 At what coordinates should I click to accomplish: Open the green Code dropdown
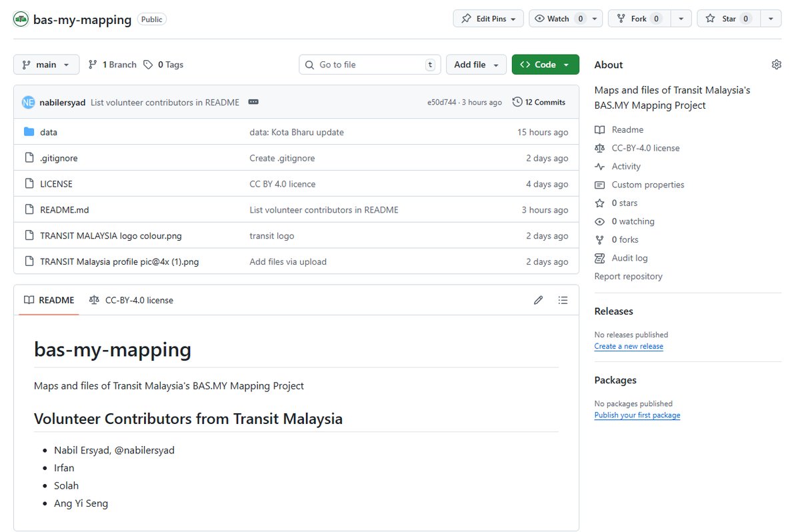(545, 65)
